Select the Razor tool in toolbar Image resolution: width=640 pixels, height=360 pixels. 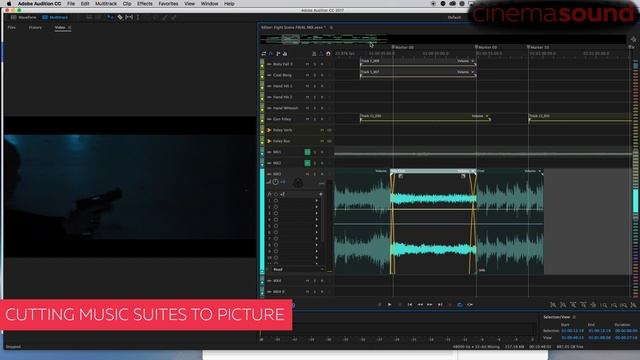120,18
